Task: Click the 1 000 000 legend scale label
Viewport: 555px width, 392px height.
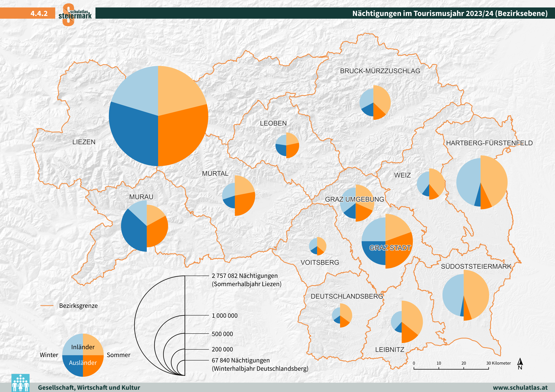Action: [225, 316]
